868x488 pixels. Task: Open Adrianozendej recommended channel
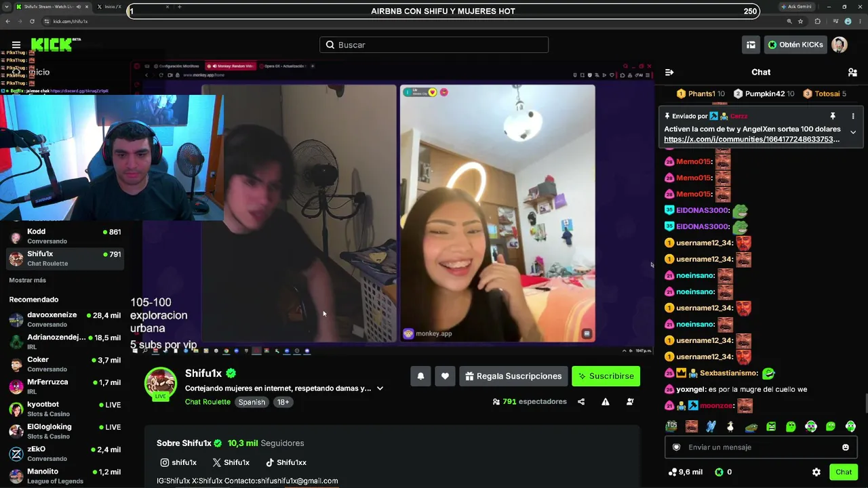click(x=65, y=342)
